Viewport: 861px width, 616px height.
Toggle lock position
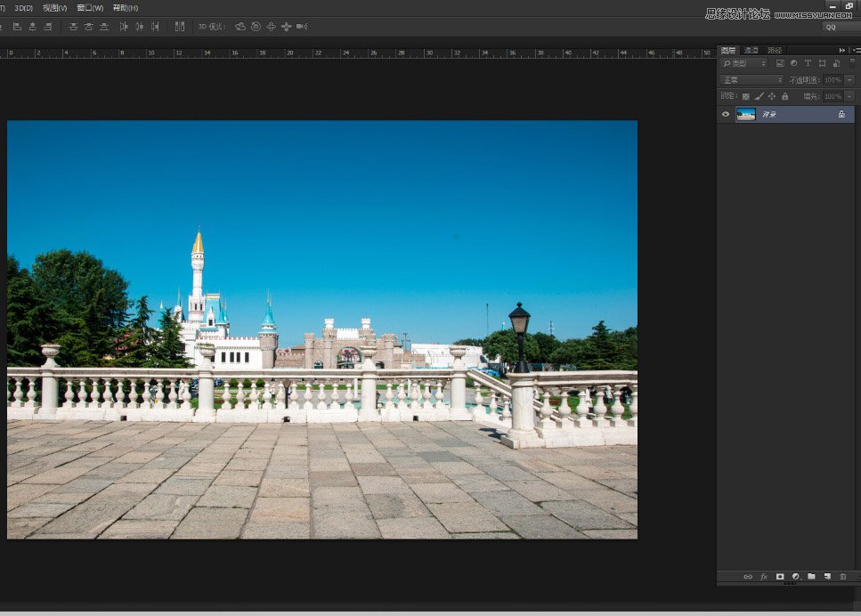pyautogui.click(x=771, y=96)
